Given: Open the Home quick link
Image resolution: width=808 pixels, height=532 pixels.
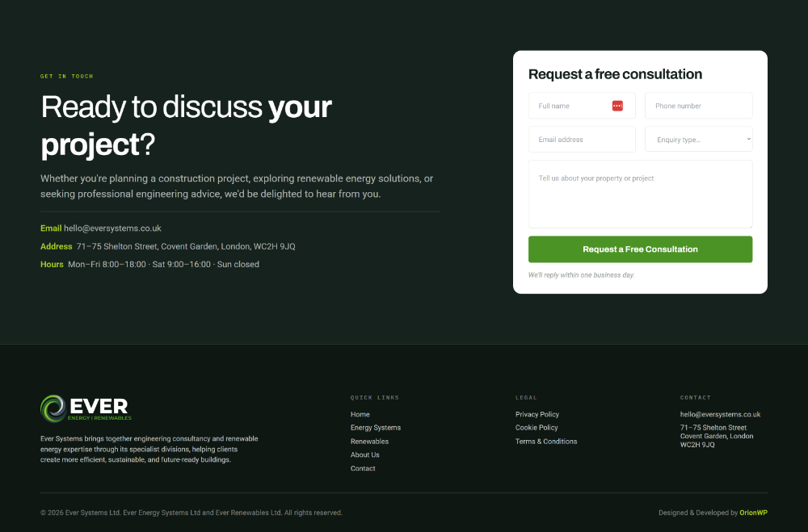Looking at the screenshot, I should pyautogui.click(x=360, y=414).
